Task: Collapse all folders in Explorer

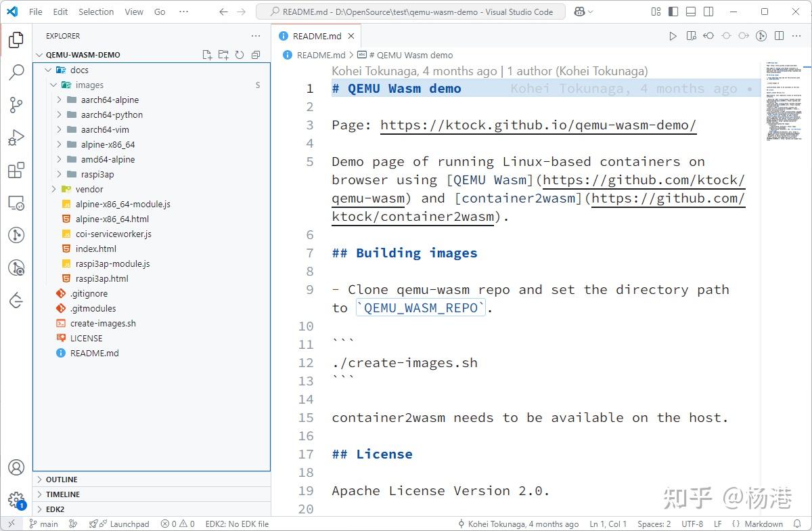Action: [x=255, y=55]
